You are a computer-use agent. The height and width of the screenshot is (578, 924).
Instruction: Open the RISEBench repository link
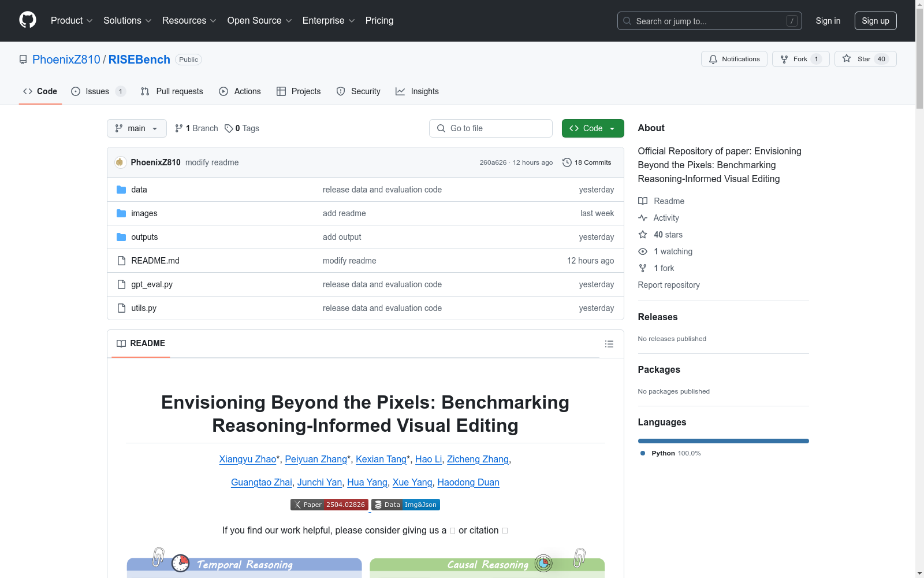139,60
